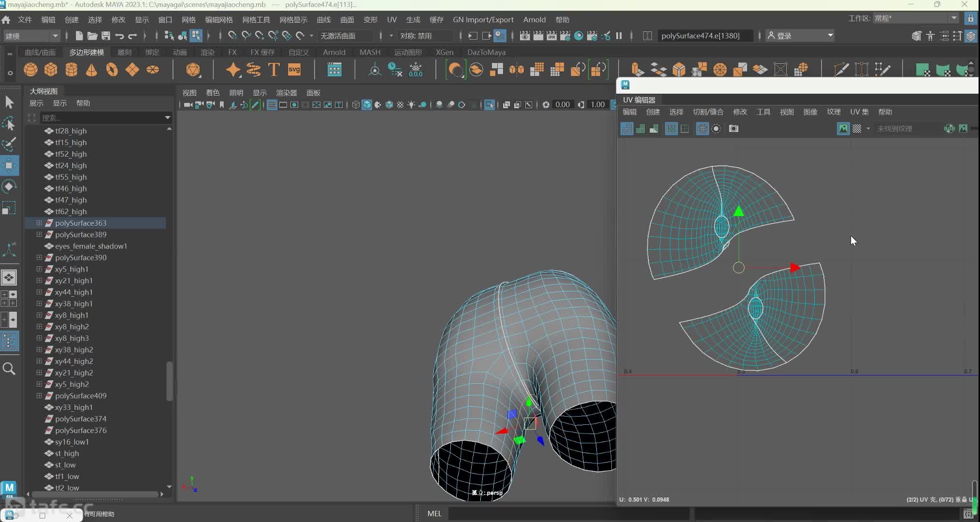This screenshot has height=522, width=980.
Task: Click the SVG import shelf icon
Action: [294, 70]
